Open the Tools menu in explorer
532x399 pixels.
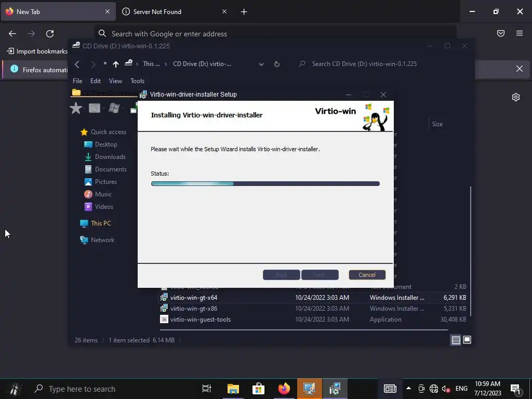coord(137,81)
